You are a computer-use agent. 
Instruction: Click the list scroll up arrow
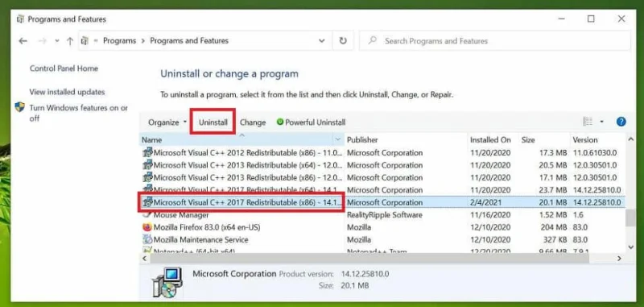click(x=631, y=139)
